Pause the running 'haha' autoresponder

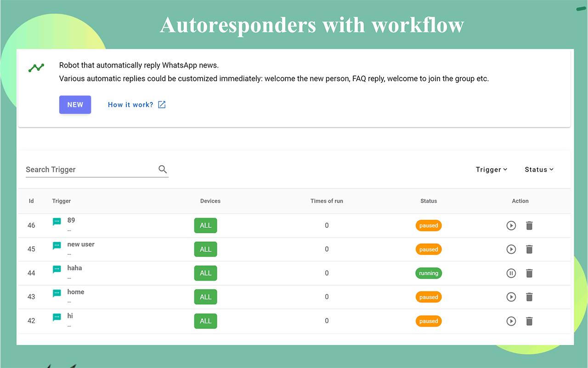coord(511,273)
